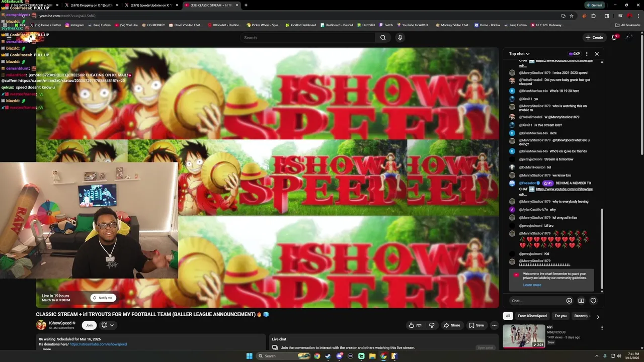The image size is (644, 362).
Task: Open new browser tab with plus
Action: [x=246, y=5]
